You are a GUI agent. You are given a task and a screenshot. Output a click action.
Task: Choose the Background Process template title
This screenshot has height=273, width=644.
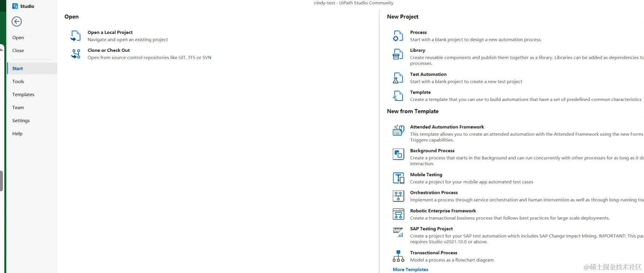432,151
